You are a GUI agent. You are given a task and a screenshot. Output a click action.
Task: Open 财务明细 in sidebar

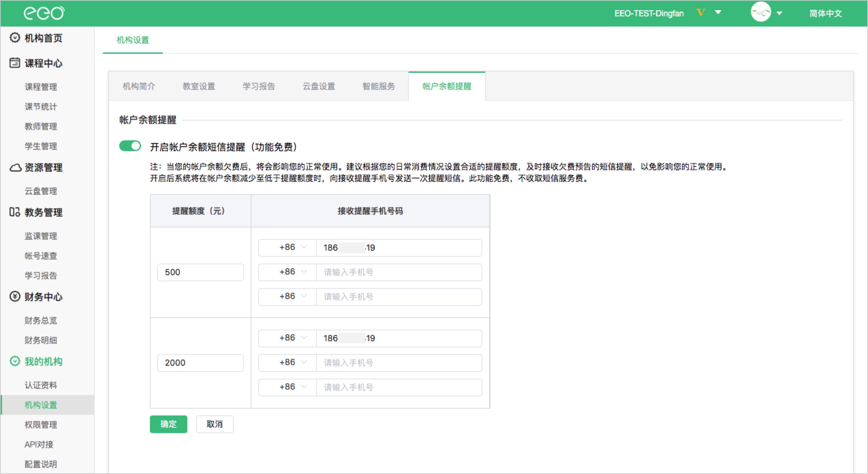click(41, 340)
